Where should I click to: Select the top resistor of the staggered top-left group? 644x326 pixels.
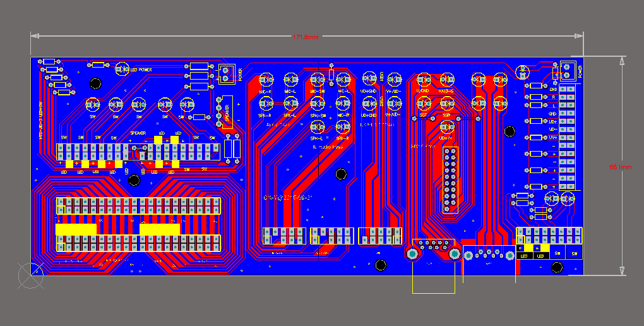pyautogui.click(x=49, y=62)
